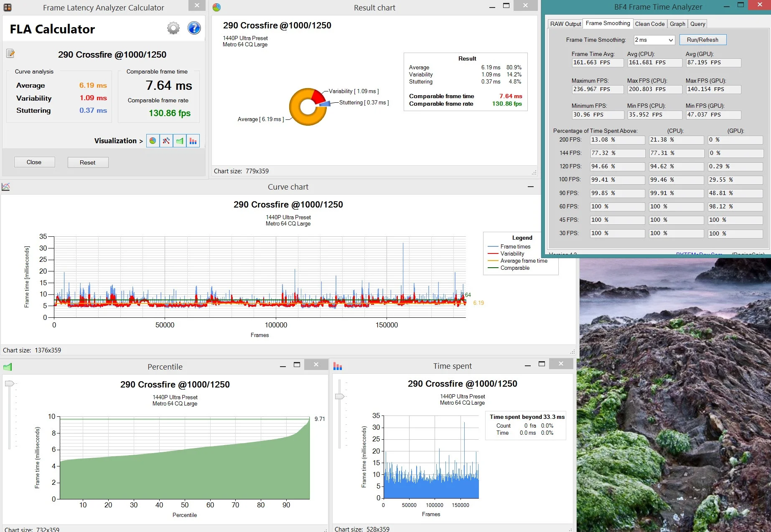
Task: Click the 100 FPS GPU value 29.55 %
Action: point(735,180)
